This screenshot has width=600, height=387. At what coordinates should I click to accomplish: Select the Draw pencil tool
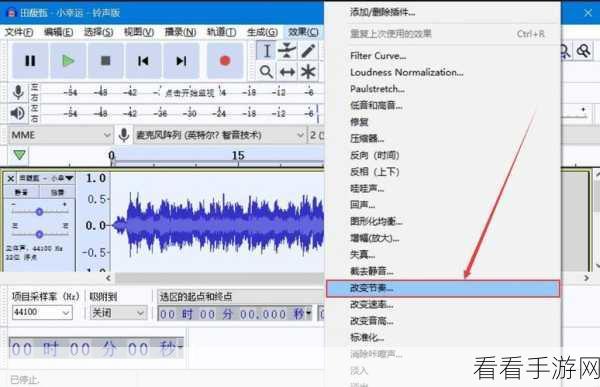tap(308, 51)
